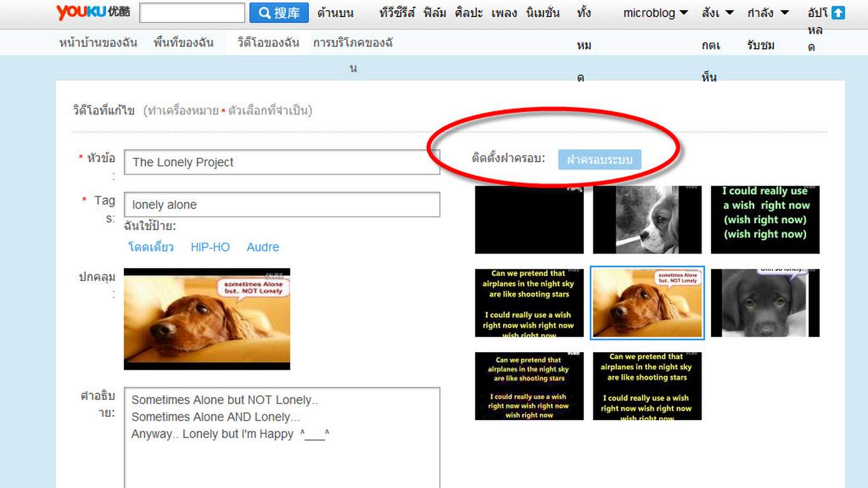Click the Tags field 'lonely alone'
The image size is (868, 488).
tap(282, 205)
